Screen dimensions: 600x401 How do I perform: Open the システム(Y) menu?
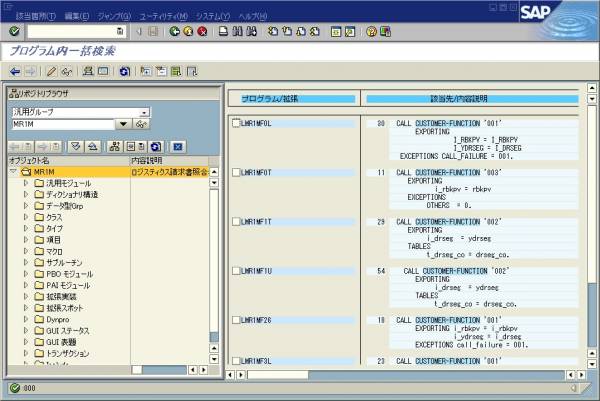211,16
